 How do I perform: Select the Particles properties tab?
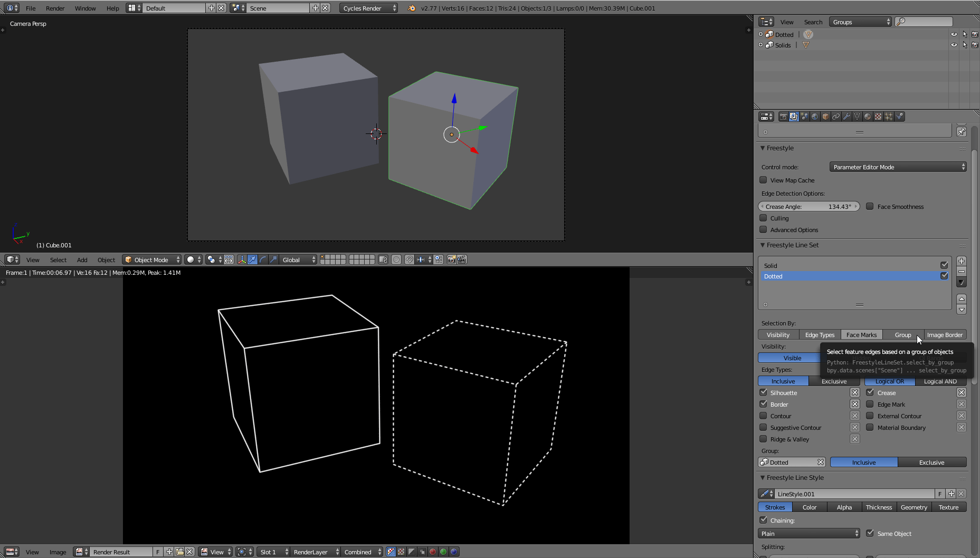889,116
